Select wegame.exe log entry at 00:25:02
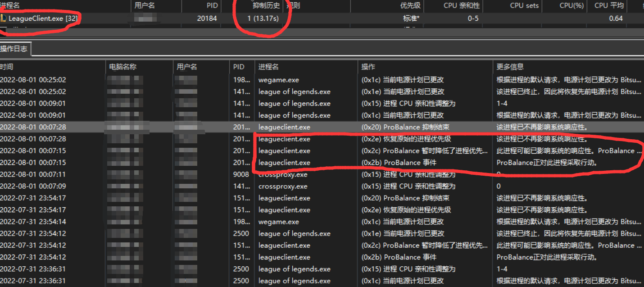644x287 pixels. [x=278, y=80]
